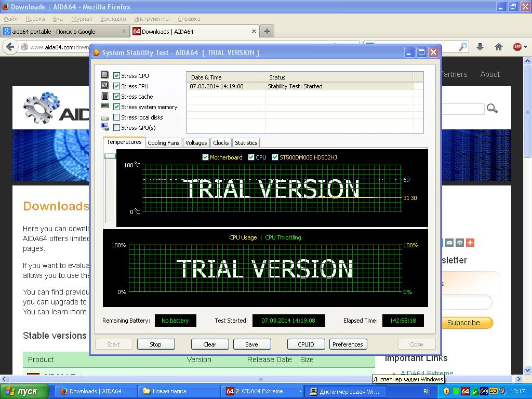The width and height of the screenshot is (532, 399).
Task: Click the Status column header
Action: tap(339, 77)
